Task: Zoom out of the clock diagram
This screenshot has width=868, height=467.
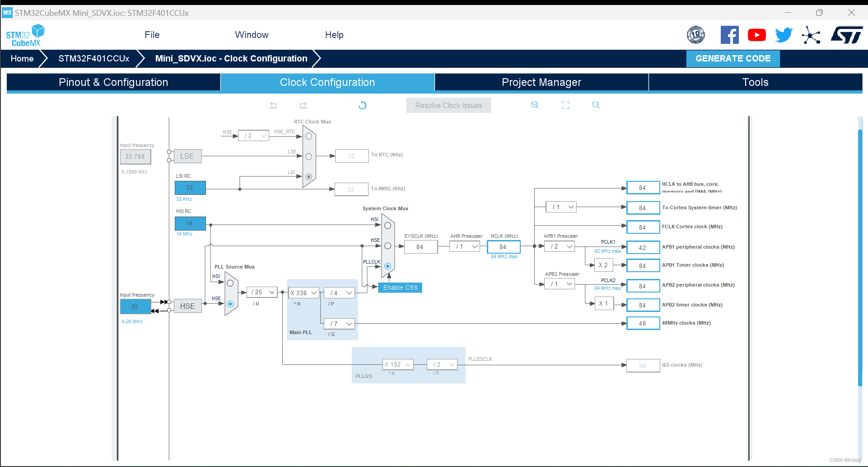Action: tap(596, 105)
